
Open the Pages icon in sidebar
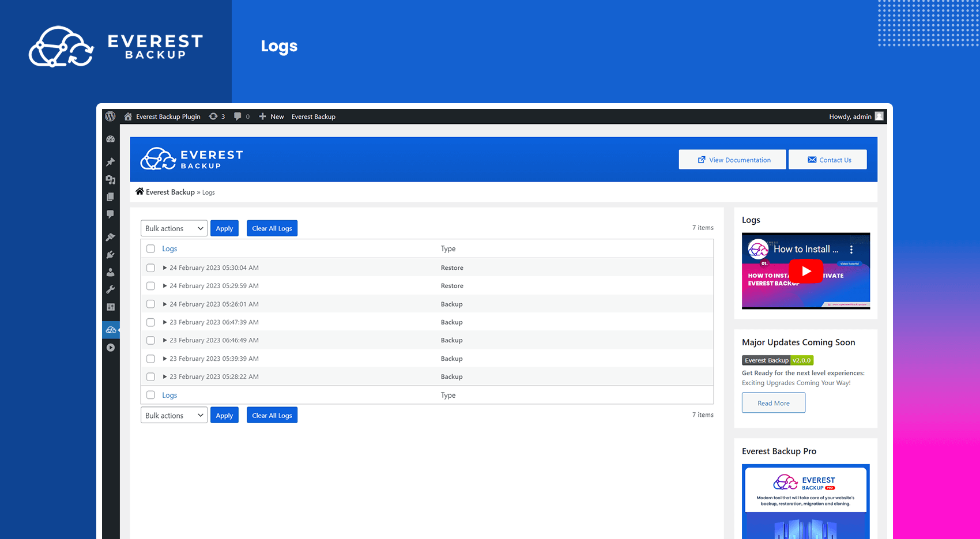point(111,197)
